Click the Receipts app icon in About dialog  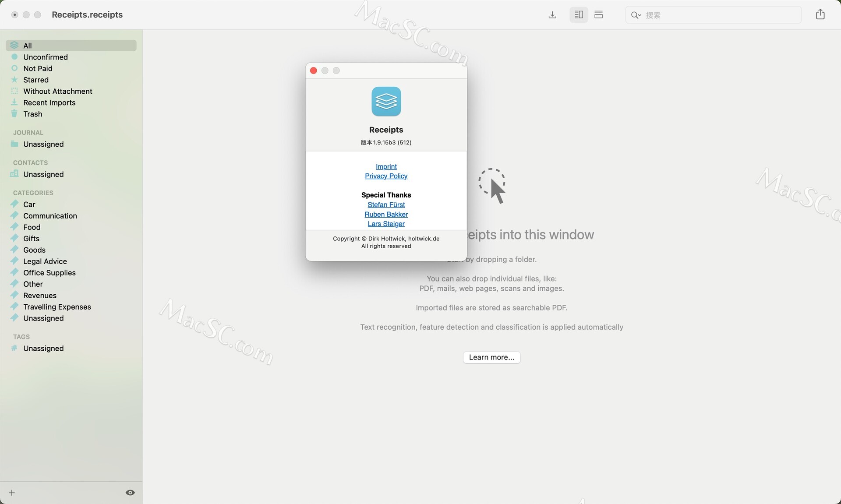[386, 101]
